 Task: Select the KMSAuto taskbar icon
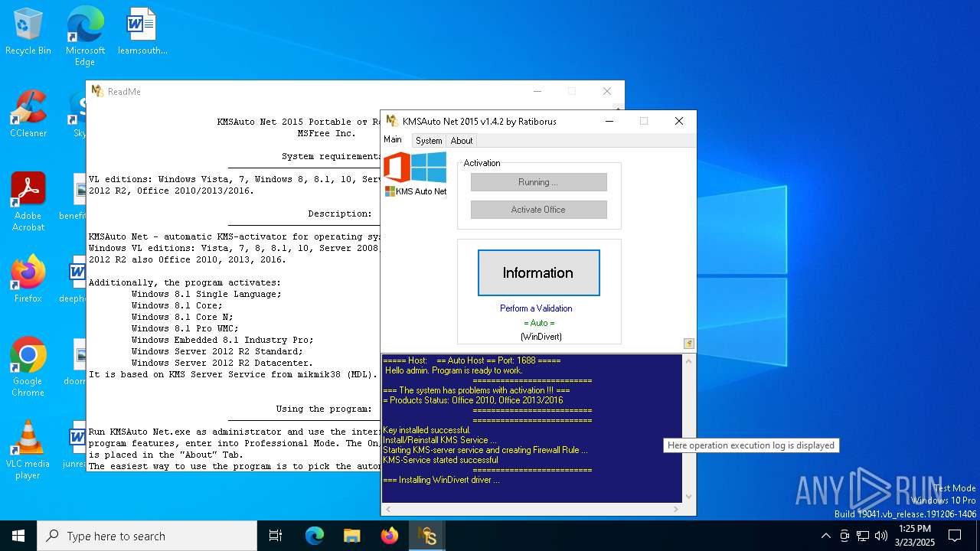point(426,536)
